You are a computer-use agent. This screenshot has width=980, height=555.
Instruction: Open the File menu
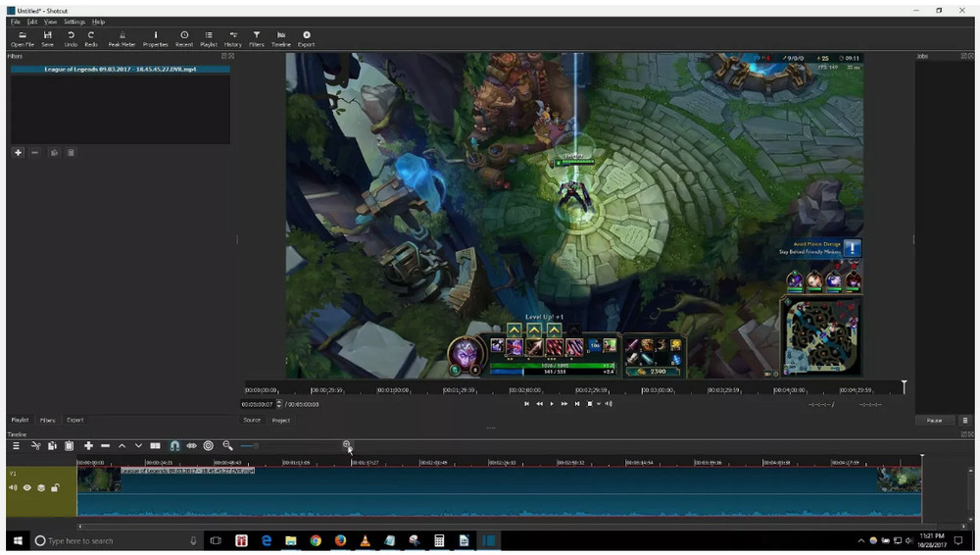(x=15, y=22)
